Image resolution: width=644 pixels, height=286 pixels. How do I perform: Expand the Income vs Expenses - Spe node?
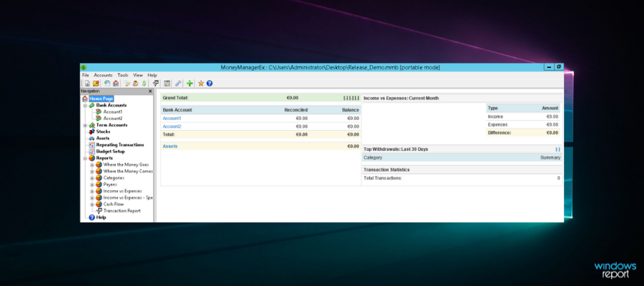point(92,198)
